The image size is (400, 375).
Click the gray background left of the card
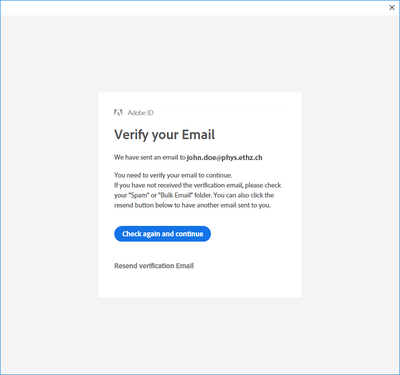(50, 195)
